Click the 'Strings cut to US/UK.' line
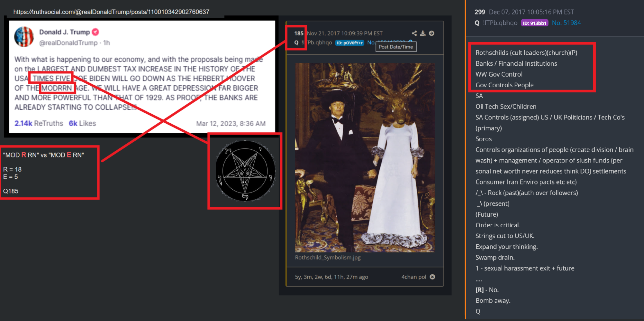The image size is (644, 321). tap(505, 236)
